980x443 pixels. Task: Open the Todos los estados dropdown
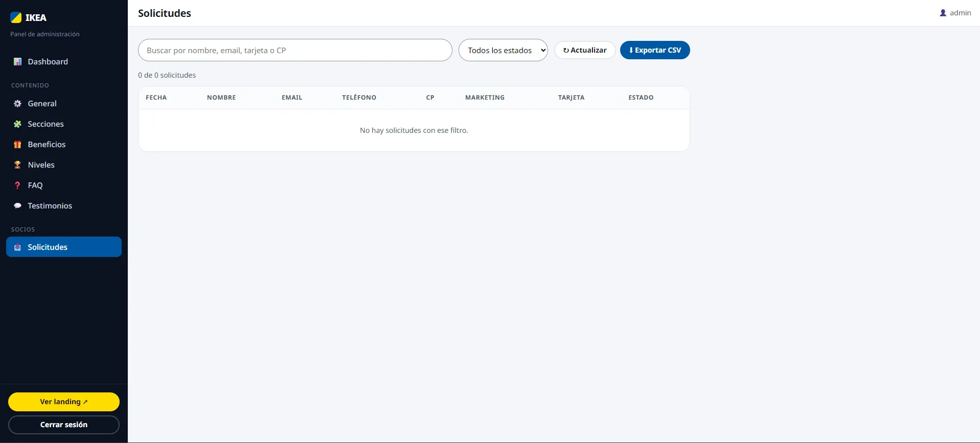coord(503,50)
